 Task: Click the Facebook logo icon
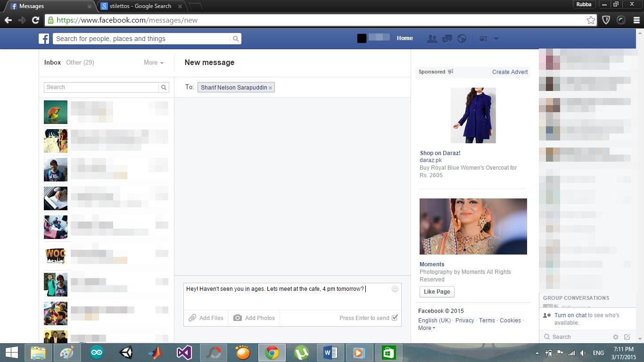(x=44, y=39)
